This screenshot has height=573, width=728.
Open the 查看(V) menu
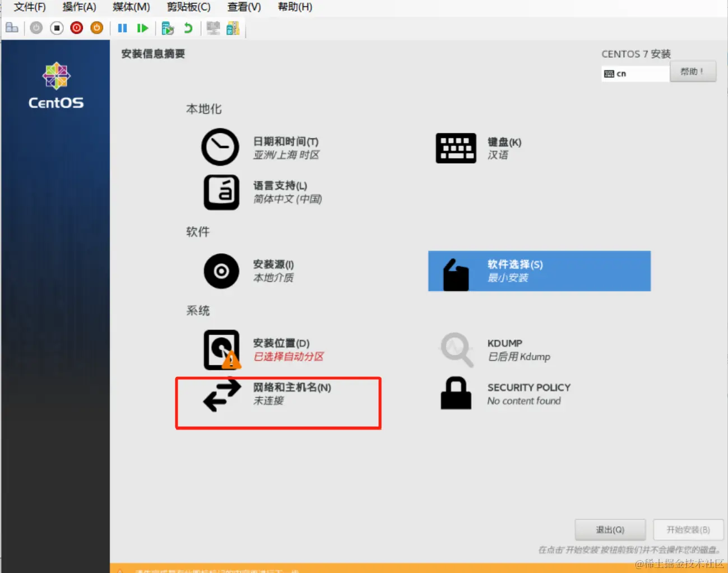pos(244,7)
